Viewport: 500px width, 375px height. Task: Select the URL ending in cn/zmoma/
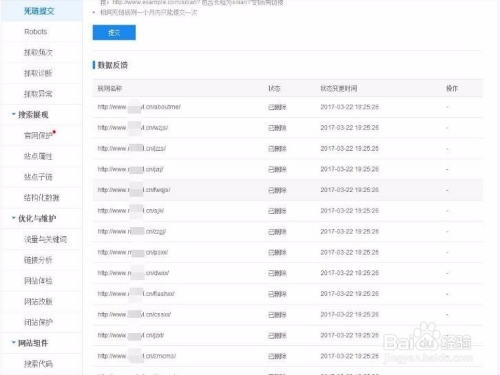click(137, 356)
